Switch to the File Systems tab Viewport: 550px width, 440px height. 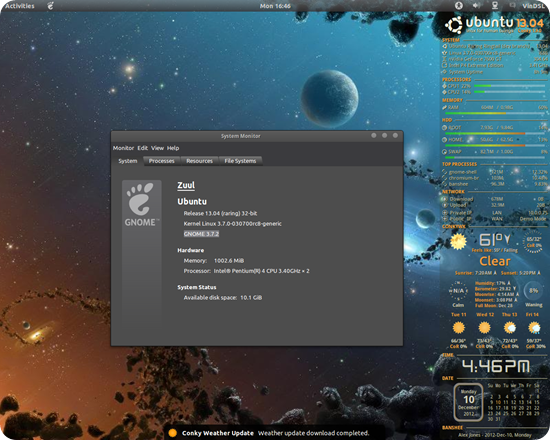click(240, 161)
